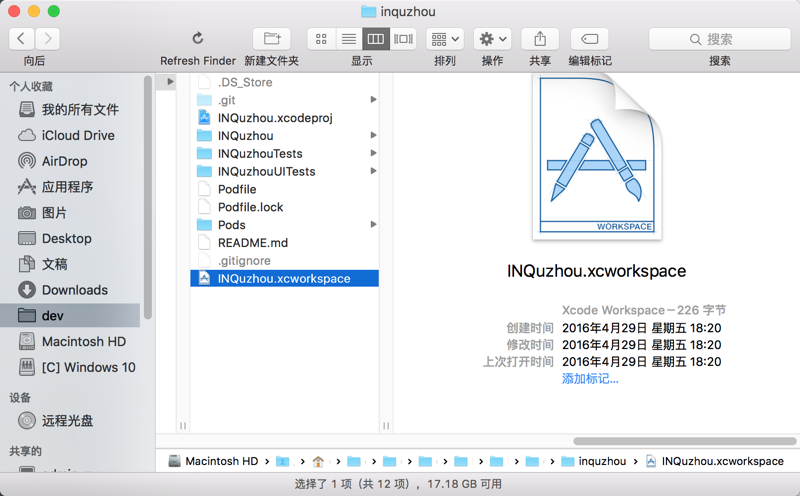Click inquzhou folder in the path bar
This screenshot has height=496, width=800.
(594, 461)
